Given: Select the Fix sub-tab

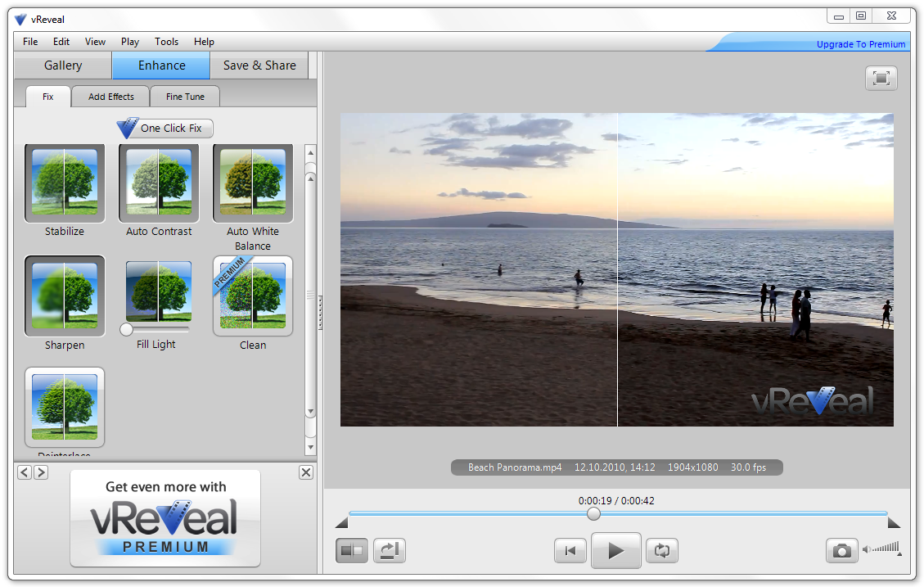Looking at the screenshot, I should 48,97.
